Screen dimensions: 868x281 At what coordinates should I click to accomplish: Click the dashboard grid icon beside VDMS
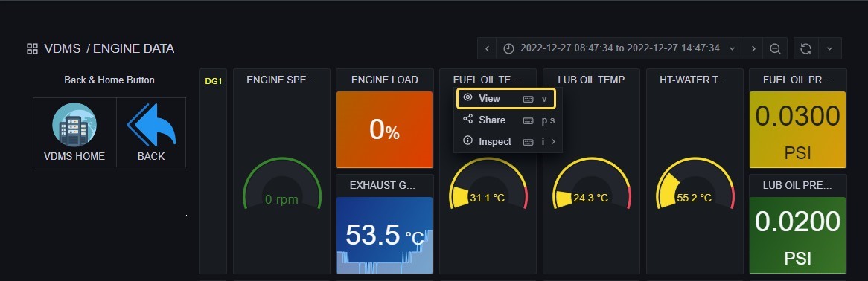(x=32, y=48)
